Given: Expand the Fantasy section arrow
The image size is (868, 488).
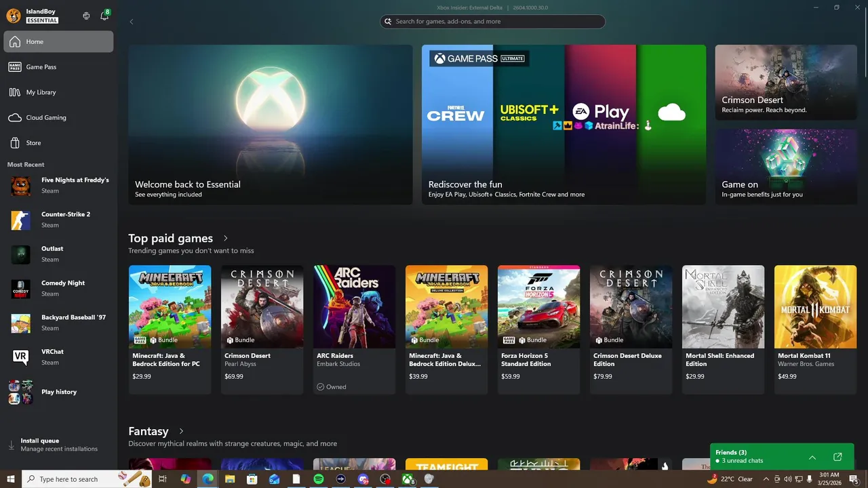Looking at the screenshot, I should [181, 431].
